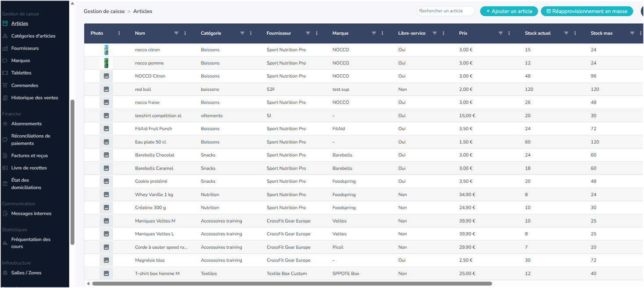
Task: Open Réconciliations de paiements
Action: 31,140
